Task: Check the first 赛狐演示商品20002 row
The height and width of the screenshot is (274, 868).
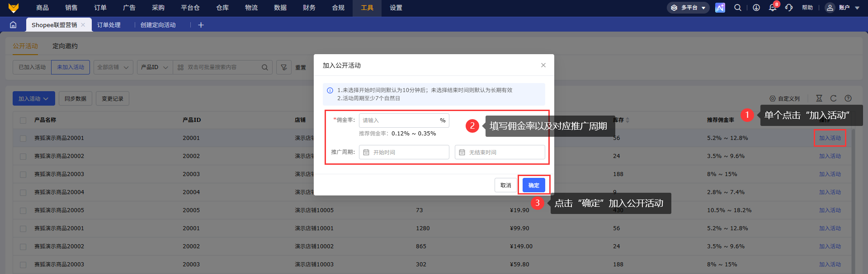Action: click(23, 157)
